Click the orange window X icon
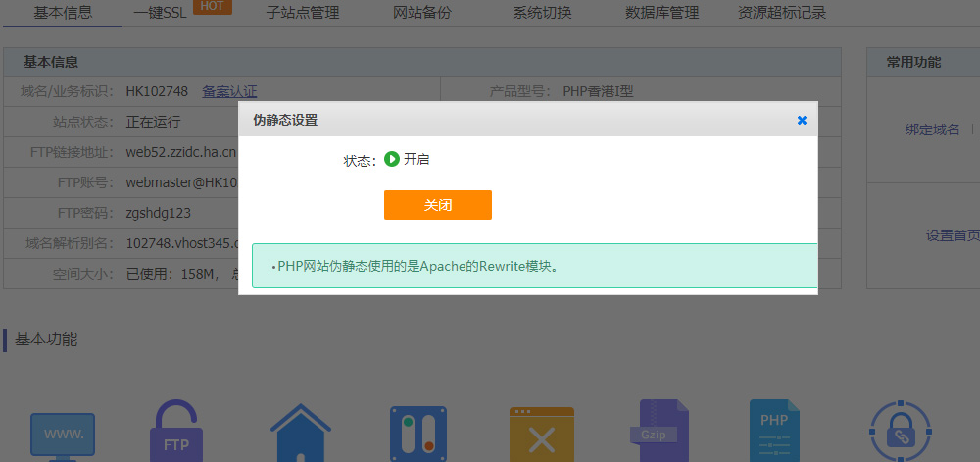This screenshot has width=980, height=462. pyautogui.click(x=541, y=435)
